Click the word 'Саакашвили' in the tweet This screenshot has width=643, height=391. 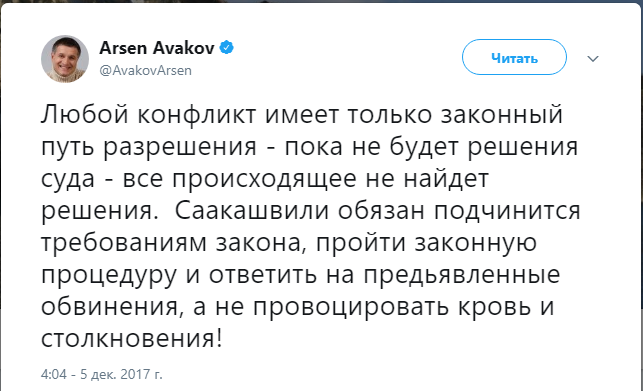(x=252, y=210)
